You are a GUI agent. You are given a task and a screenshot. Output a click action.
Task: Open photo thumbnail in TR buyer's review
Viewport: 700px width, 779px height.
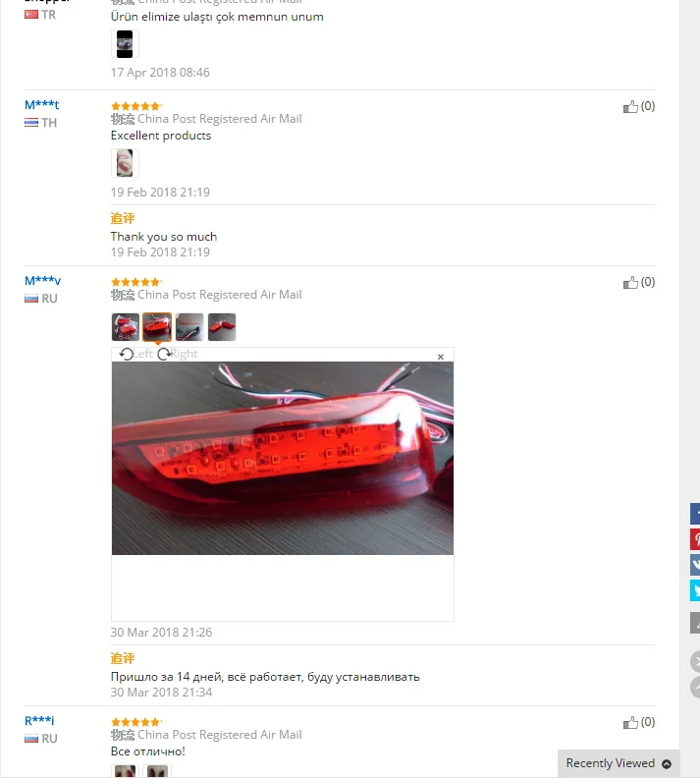point(125,44)
